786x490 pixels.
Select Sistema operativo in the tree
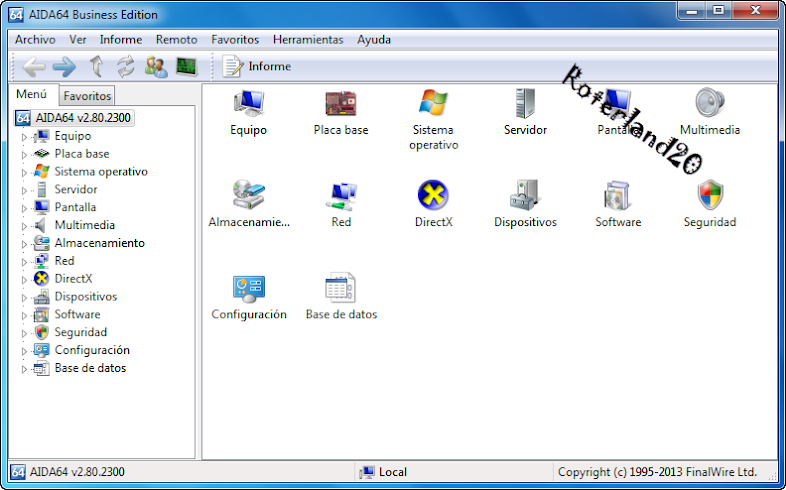tap(101, 171)
